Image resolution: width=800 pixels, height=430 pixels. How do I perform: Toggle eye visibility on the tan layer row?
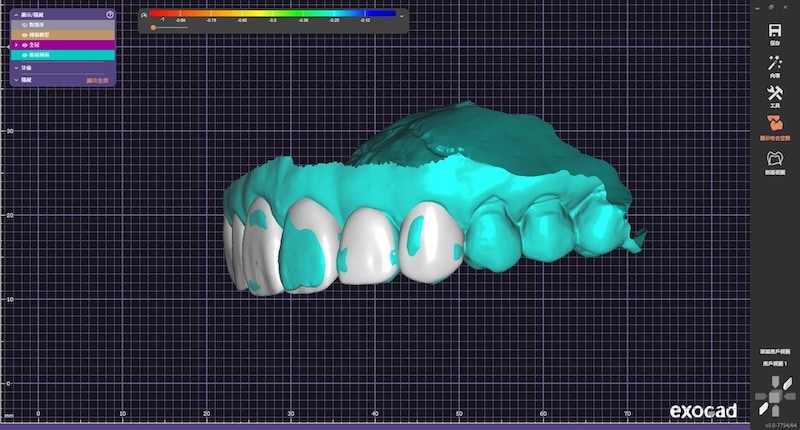24,35
